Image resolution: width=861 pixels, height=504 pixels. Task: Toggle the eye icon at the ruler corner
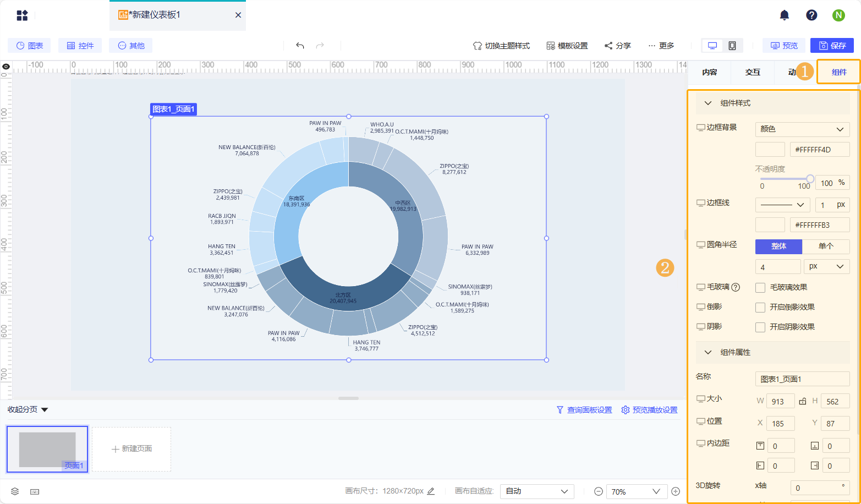6,67
